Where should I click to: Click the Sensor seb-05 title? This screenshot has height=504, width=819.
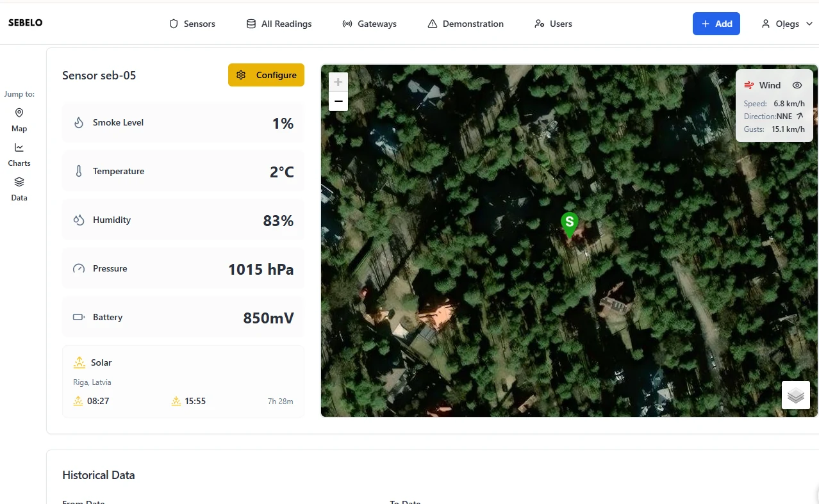[99, 75]
